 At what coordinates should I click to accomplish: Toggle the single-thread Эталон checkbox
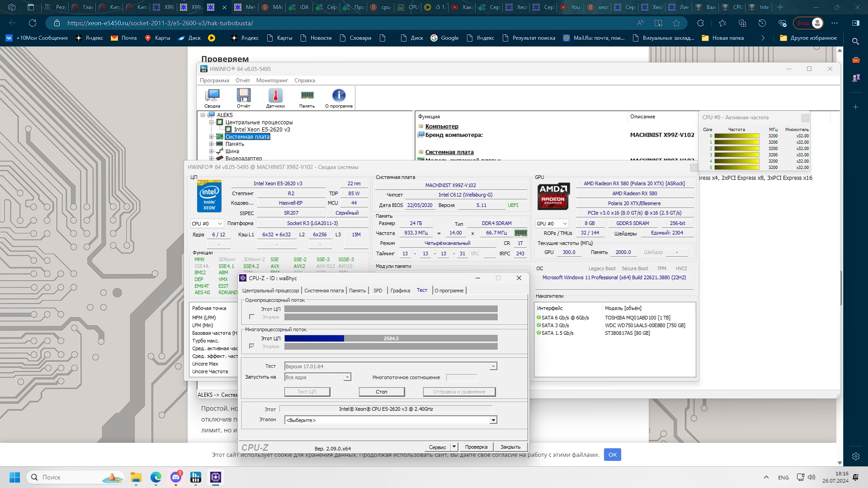pos(252,317)
